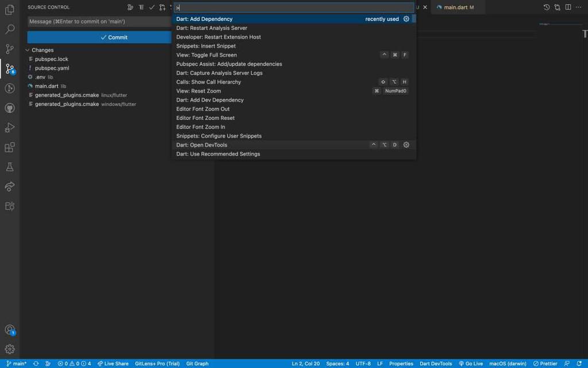The image size is (588, 368).
Task: Switch to the main.dart editor tab
Action: coord(455,7)
